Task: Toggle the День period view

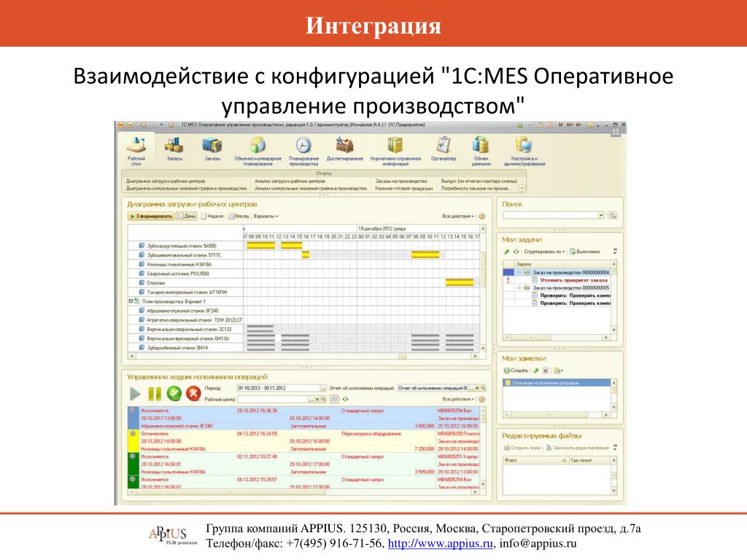Action: coord(187,216)
